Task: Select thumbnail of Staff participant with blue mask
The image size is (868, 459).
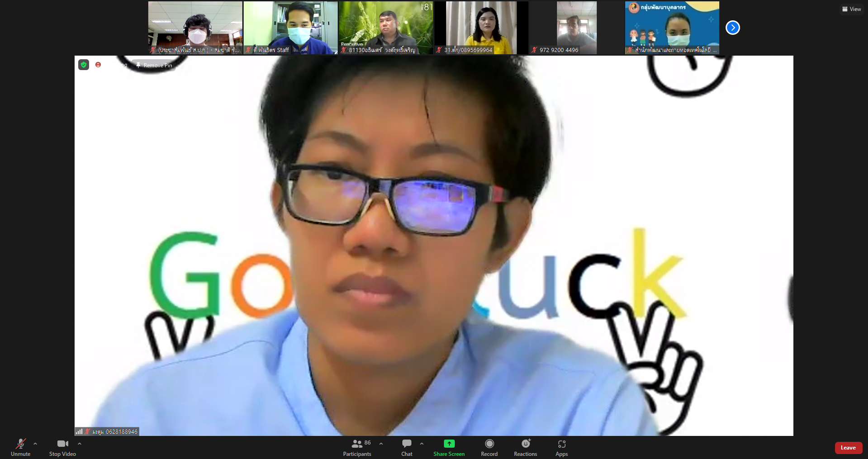Action: pos(290,28)
